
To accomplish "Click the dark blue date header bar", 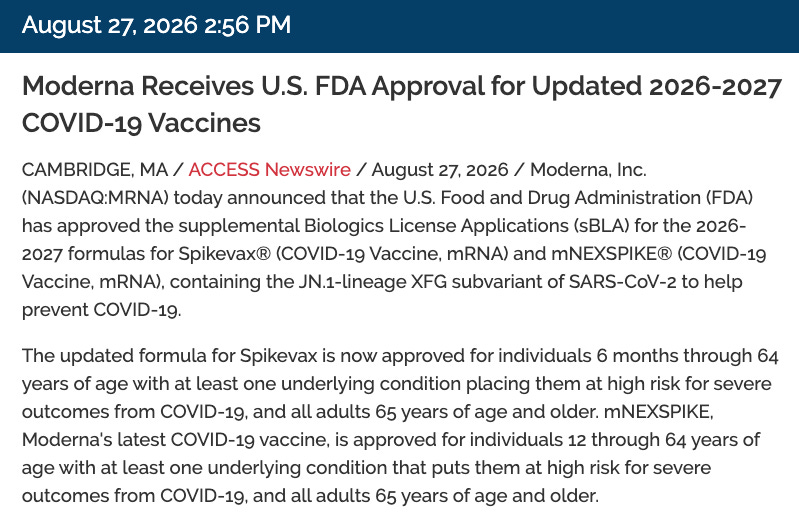I will coord(400,26).
